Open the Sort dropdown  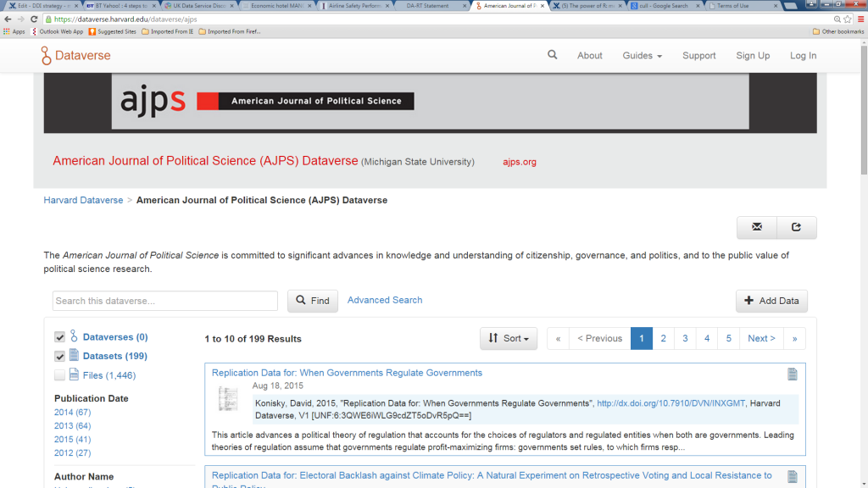509,338
